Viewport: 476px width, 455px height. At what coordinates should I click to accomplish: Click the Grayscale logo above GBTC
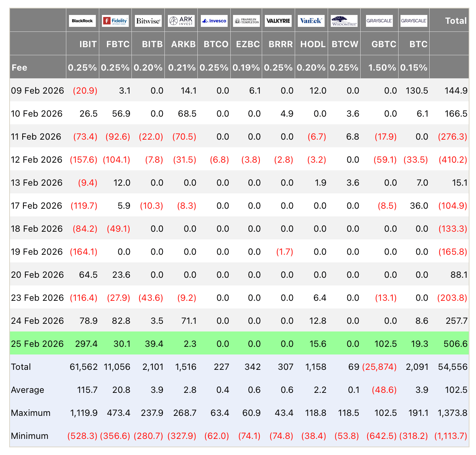379,21
